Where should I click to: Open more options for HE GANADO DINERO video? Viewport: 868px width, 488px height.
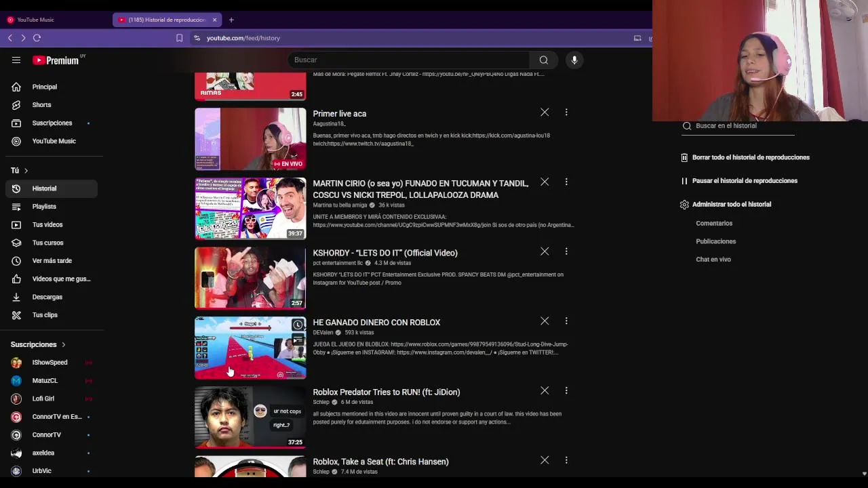point(566,321)
